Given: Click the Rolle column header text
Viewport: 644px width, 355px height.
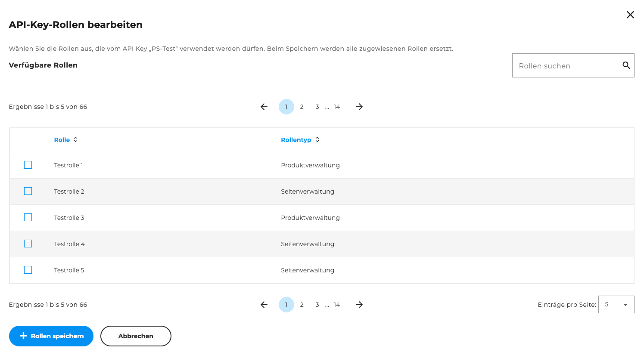Looking at the screenshot, I should pyautogui.click(x=62, y=140).
